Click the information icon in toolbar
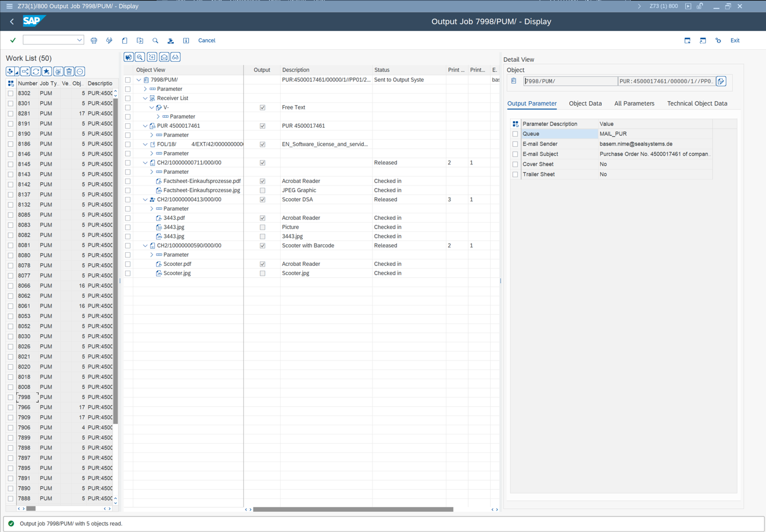Screen dimensions: 766x532 tap(186, 41)
